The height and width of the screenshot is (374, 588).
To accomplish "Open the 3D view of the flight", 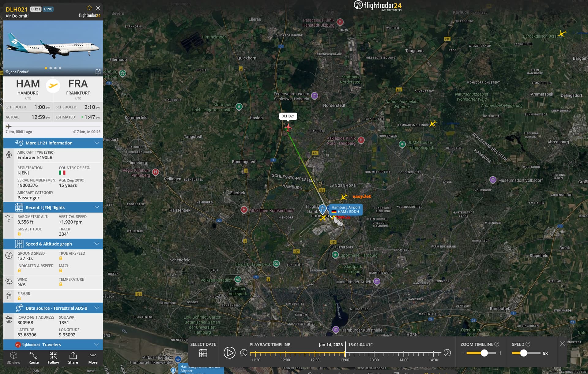I will coord(13,357).
